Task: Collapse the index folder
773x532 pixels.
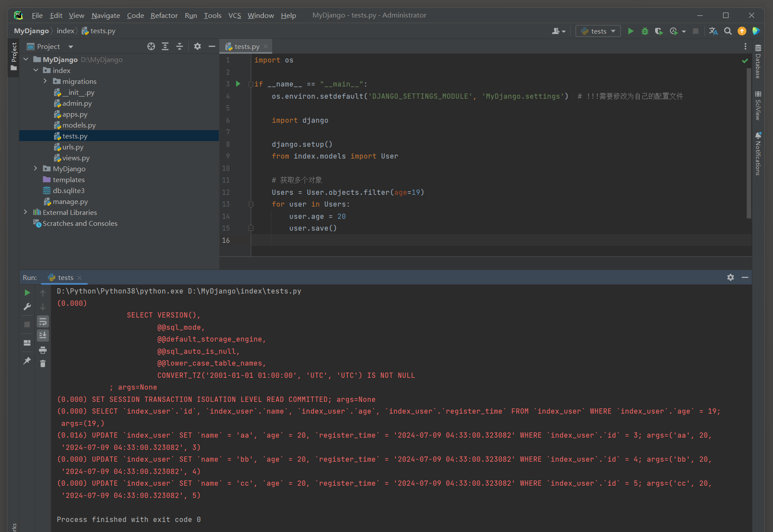Action: pyautogui.click(x=36, y=70)
